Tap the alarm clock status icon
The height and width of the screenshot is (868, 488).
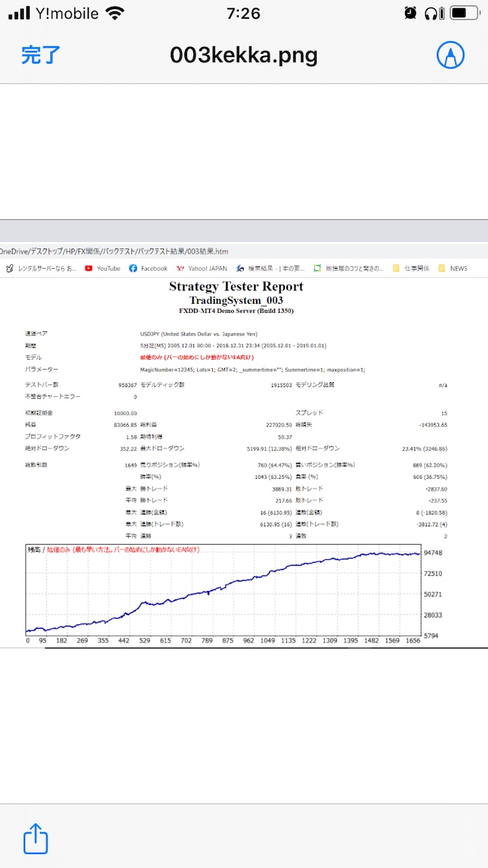411,13
